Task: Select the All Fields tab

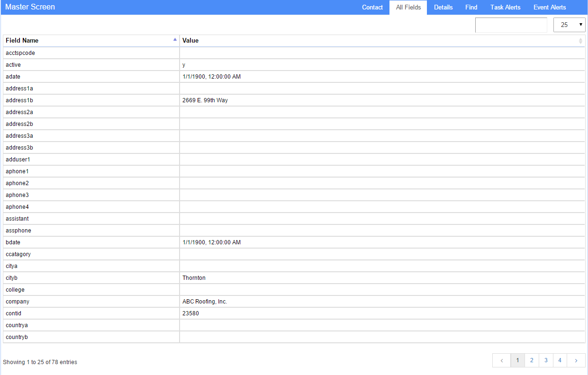Action: [x=408, y=8]
